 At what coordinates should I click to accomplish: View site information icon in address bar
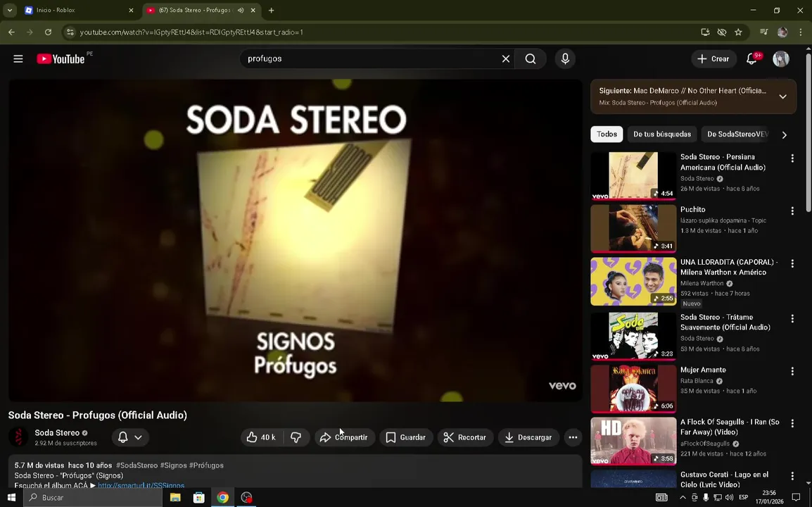(70, 32)
